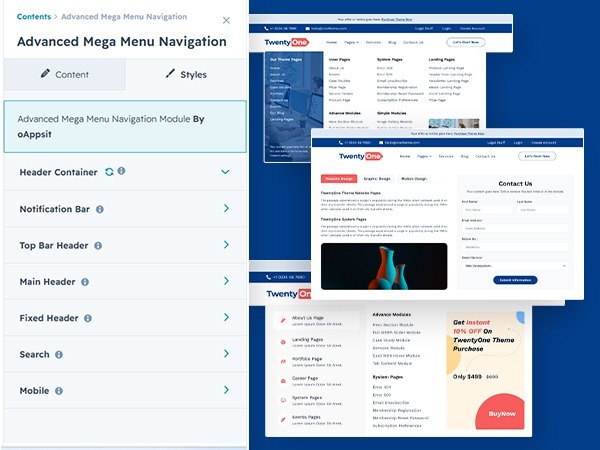Click the info icon beside Notification Bar
600x450 pixels.
click(x=99, y=209)
